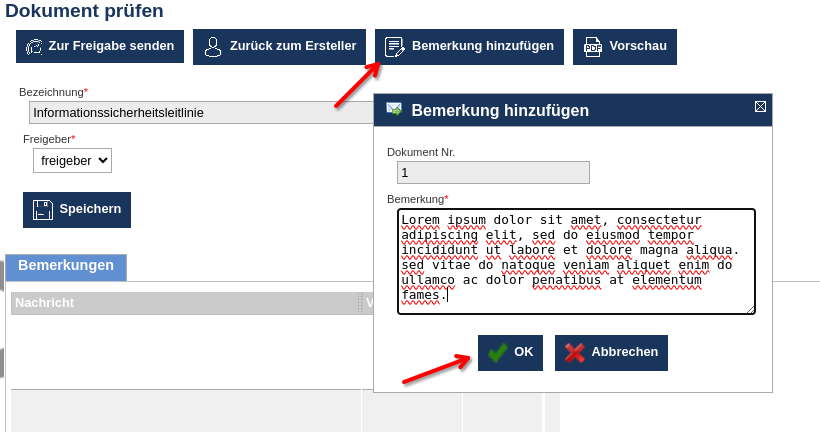Click the dotted column divider after Nachricht

click(x=360, y=303)
